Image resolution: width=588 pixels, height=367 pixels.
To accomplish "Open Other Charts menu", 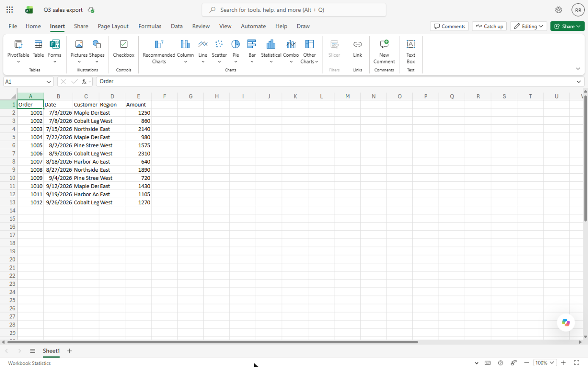I will [x=309, y=52].
